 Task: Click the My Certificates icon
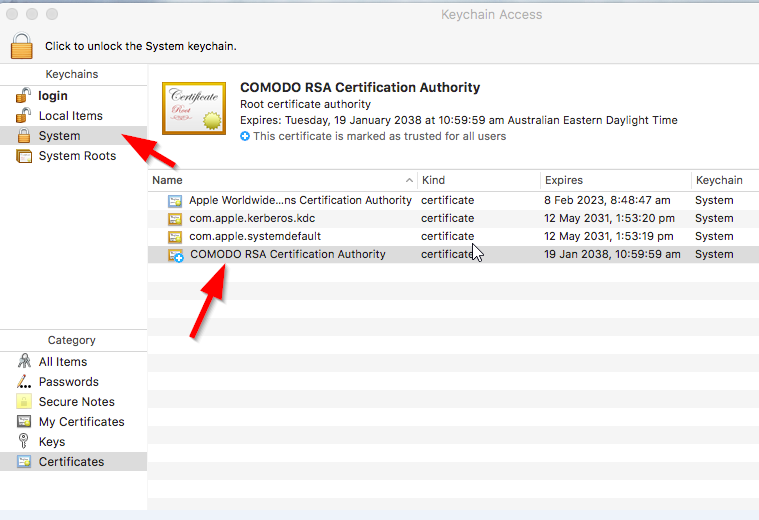[24, 421]
